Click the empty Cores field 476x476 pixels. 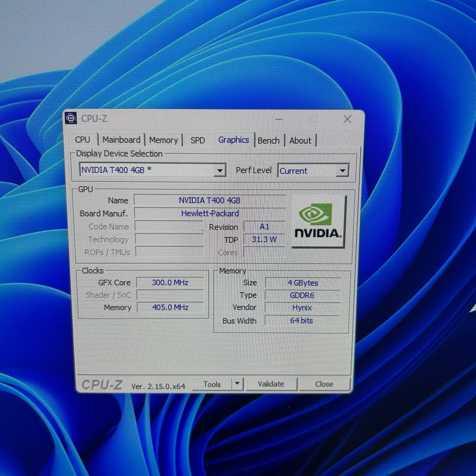[x=264, y=252]
